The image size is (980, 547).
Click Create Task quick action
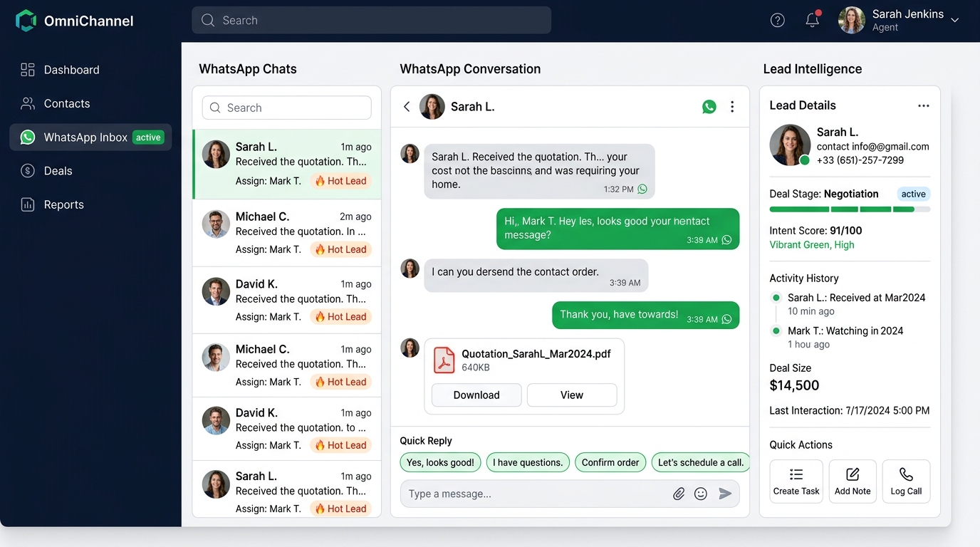(796, 481)
